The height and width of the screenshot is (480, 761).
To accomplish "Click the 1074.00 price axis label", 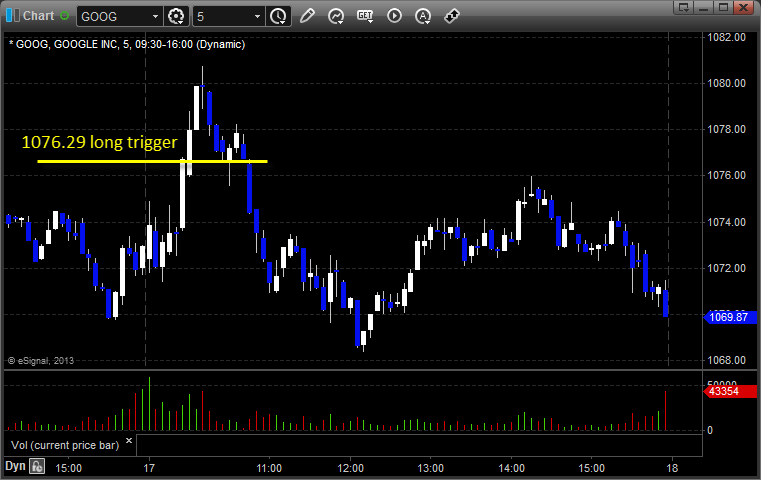I will click(x=727, y=222).
